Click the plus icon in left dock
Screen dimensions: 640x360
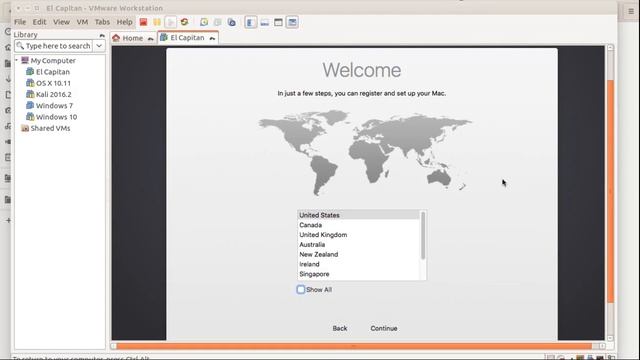[8, 220]
